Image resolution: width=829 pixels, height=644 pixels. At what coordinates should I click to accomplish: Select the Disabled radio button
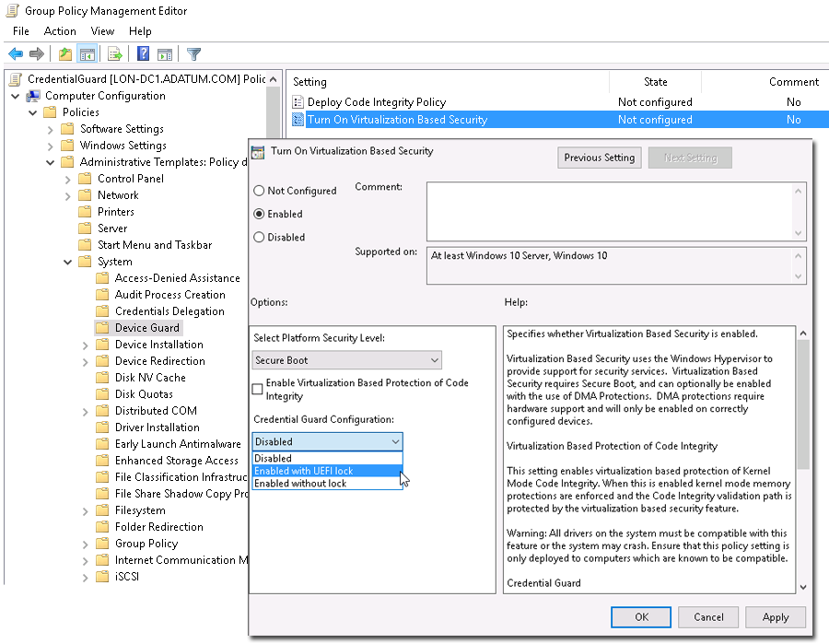[x=259, y=238]
